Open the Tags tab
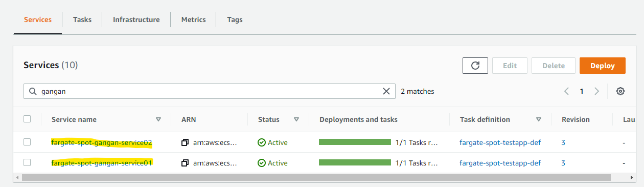 tap(235, 19)
